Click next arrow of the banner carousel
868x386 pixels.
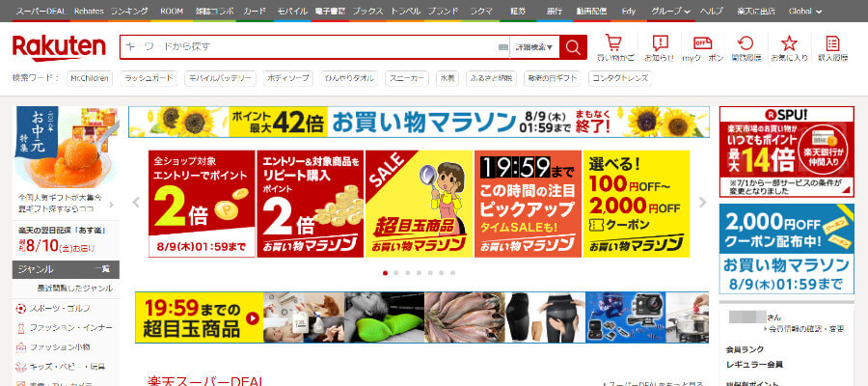click(x=703, y=203)
